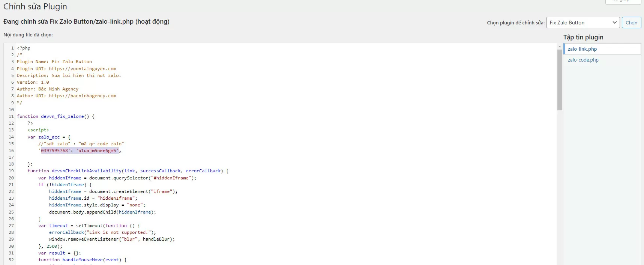
Task: Click the 'document.querySelector("#hiddenIframe")' line
Action: pyautogui.click(x=117, y=178)
